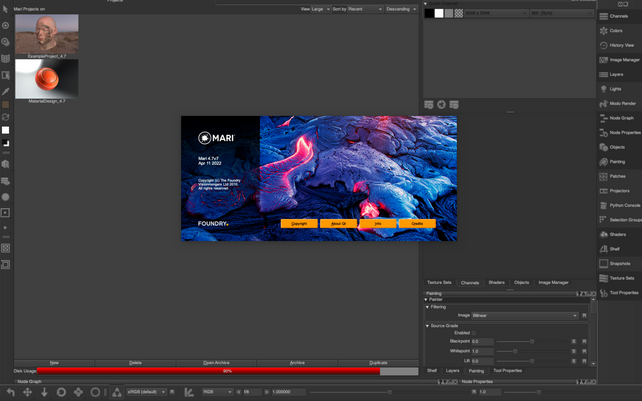642x401 pixels.
Task: Collapse the Filtering section
Action: click(428, 307)
